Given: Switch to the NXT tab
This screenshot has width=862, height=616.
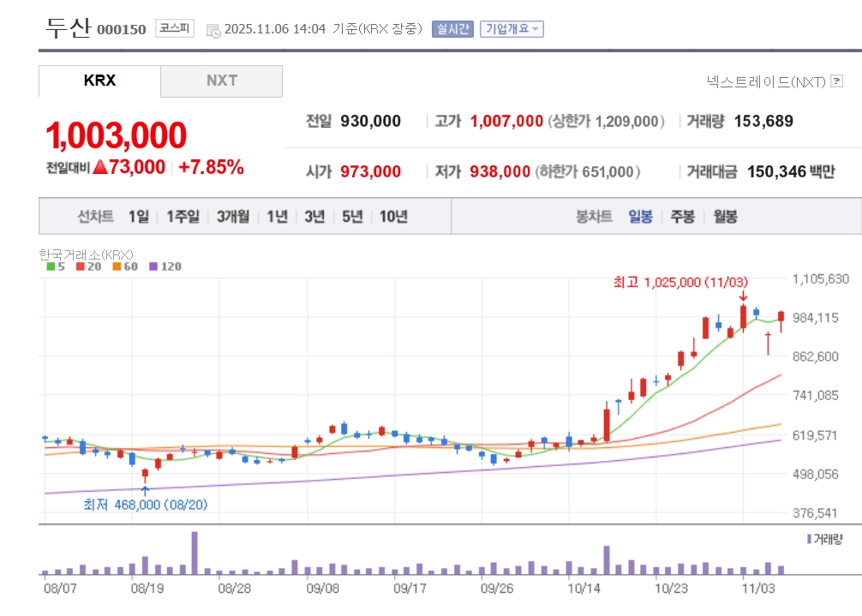Looking at the screenshot, I should [x=221, y=81].
